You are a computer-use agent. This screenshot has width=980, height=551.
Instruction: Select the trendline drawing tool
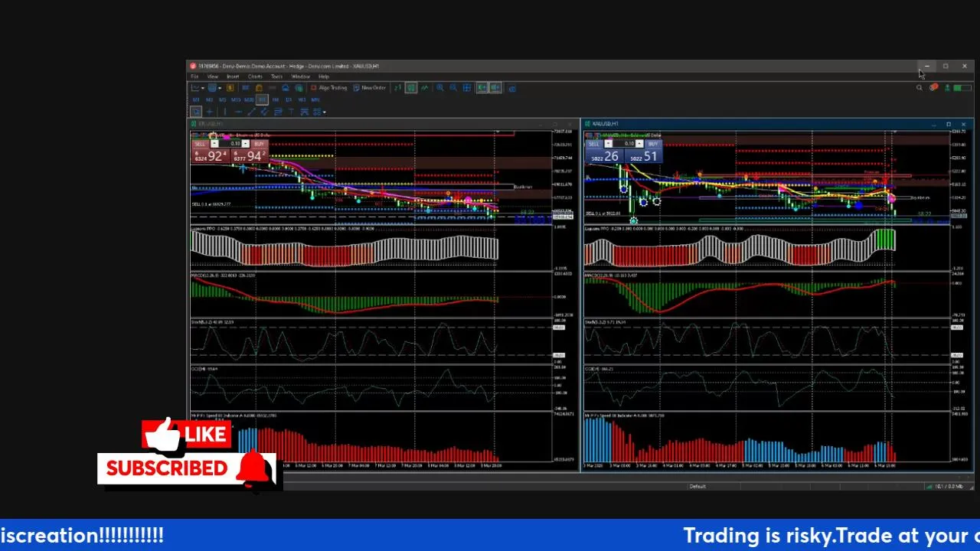click(251, 112)
